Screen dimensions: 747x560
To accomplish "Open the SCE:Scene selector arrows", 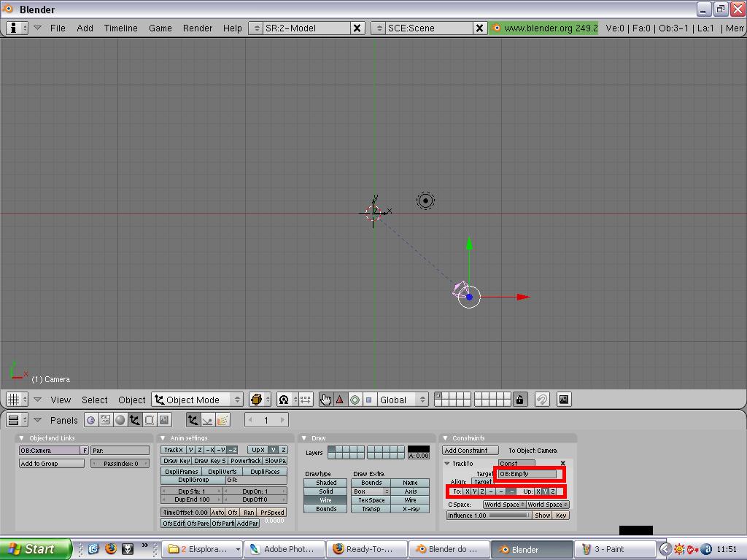I will pyautogui.click(x=379, y=28).
